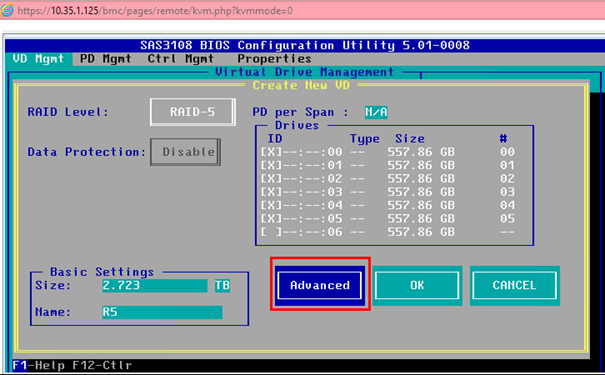Click the Create New VD dialog title
Screen dimensions: 605x375
(x=301, y=85)
